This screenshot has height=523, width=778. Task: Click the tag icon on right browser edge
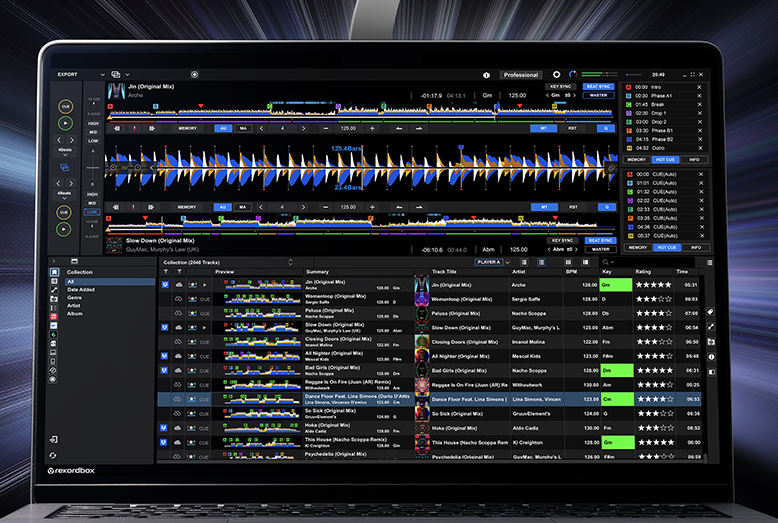[x=711, y=312]
